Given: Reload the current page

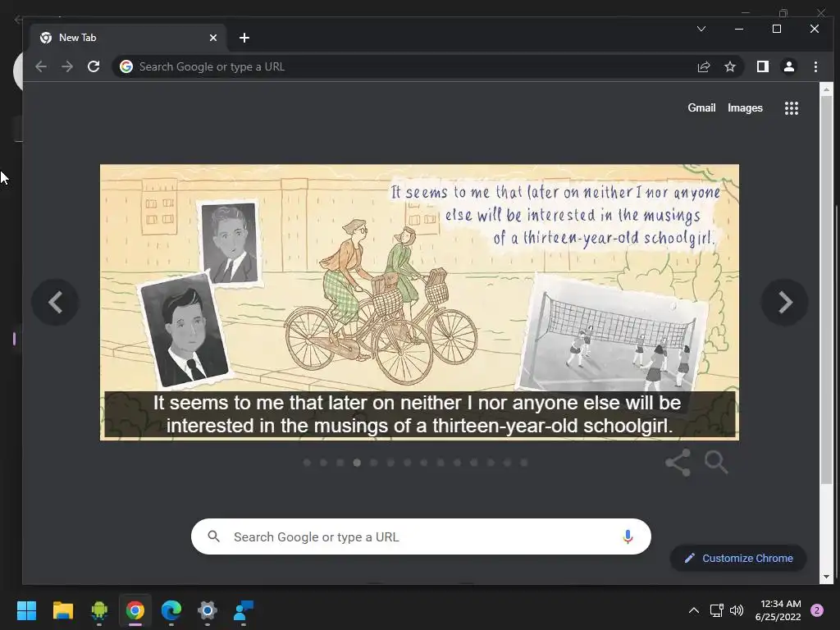Looking at the screenshot, I should (x=94, y=66).
